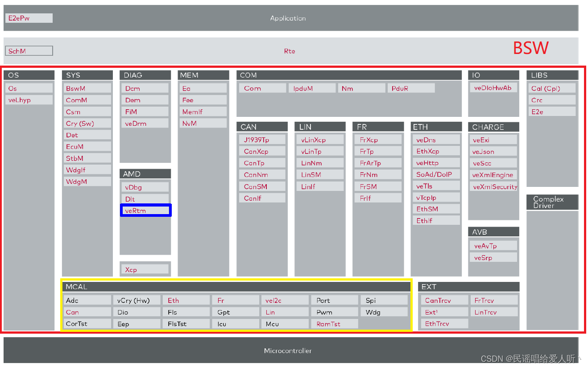Select the veTls module box
The height and width of the screenshot is (368, 588).
[436, 186]
